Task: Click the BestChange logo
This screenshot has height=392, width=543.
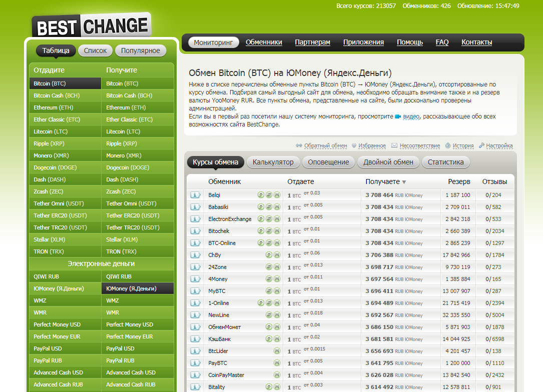Action: tap(92, 25)
